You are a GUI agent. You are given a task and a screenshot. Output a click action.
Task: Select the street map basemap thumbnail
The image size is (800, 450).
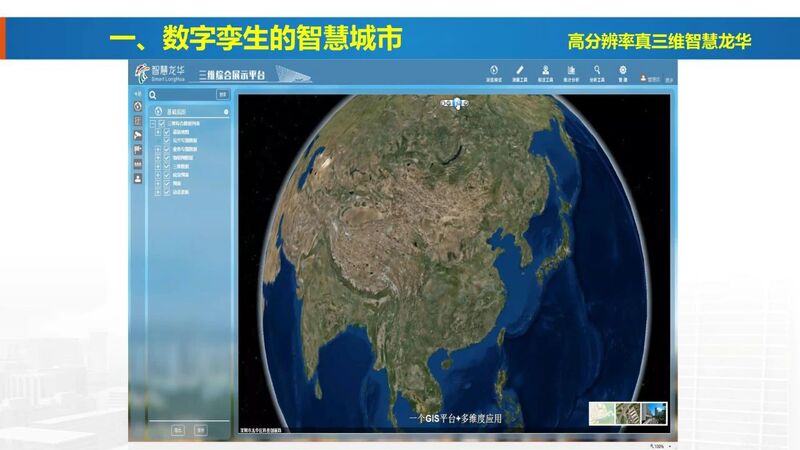[601, 413]
